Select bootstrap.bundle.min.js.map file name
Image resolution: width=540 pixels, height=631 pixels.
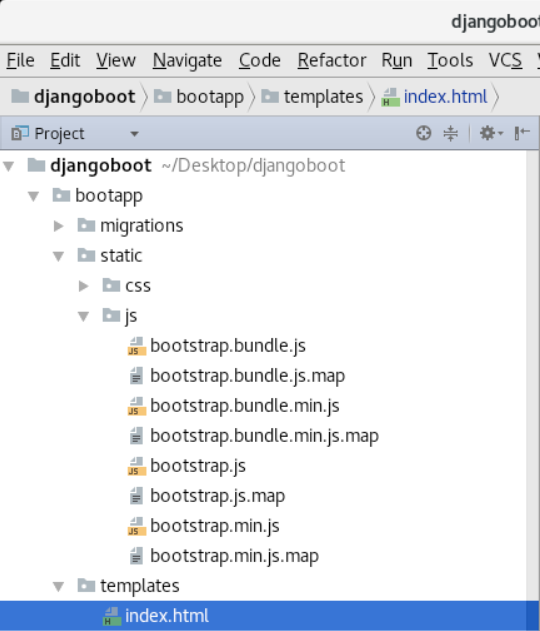click(264, 436)
